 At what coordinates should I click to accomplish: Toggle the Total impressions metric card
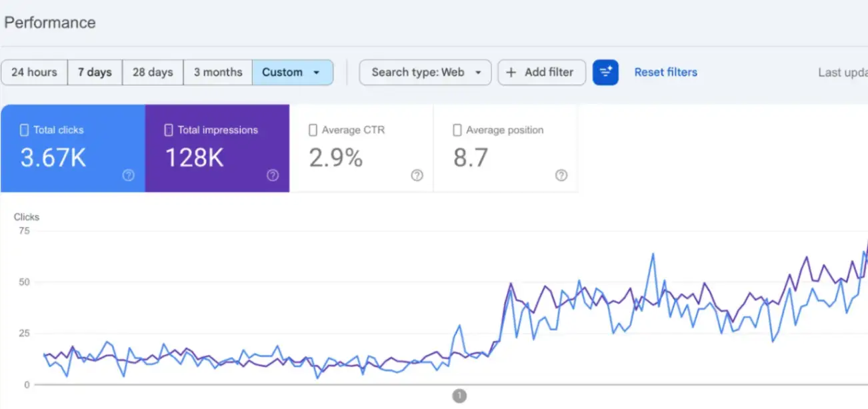(x=217, y=148)
